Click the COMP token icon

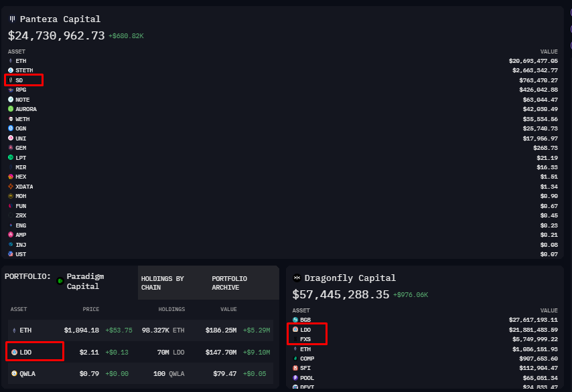tap(295, 359)
